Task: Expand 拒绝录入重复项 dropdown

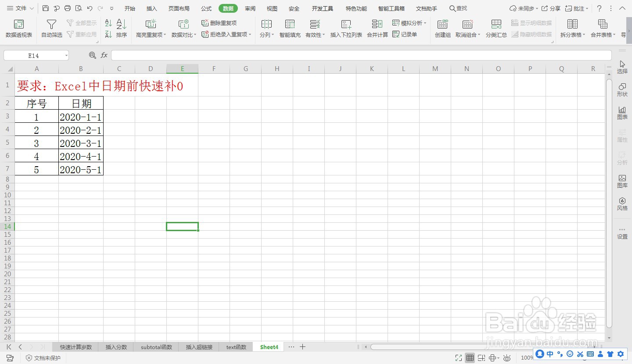Action: click(250, 34)
